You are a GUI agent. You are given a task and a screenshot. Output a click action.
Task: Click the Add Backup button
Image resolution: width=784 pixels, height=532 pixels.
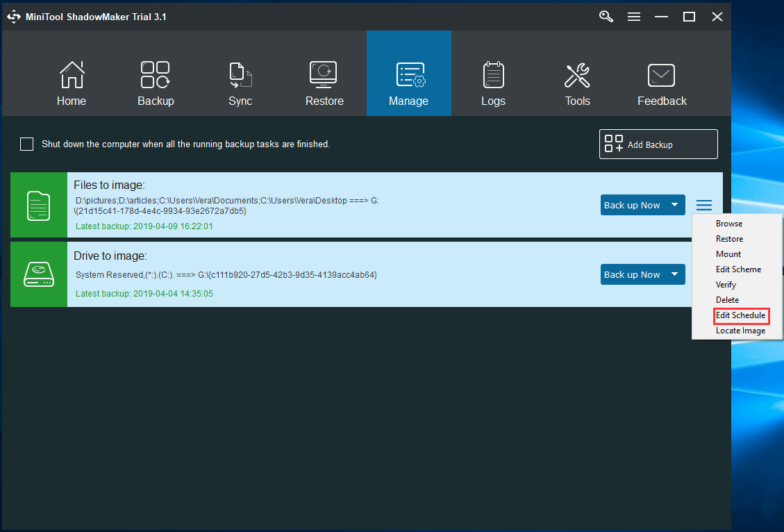coord(658,144)
